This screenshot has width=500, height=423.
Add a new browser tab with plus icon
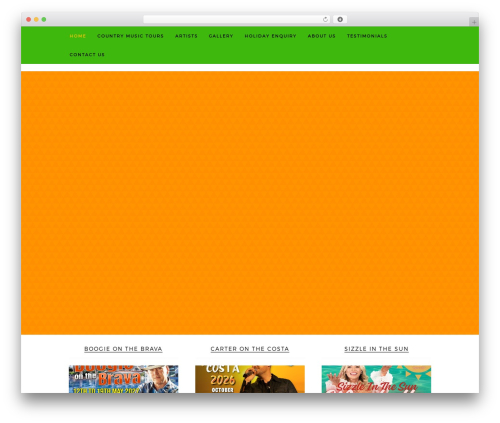click(x=474, y=22)
